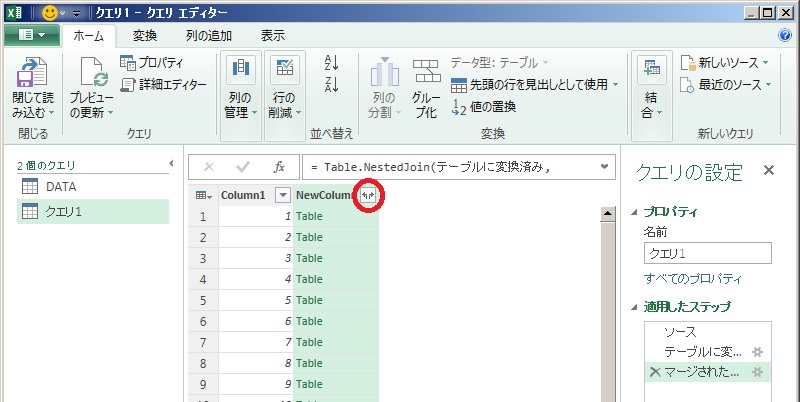Collapse the 適用したステップ section triangle
This screenshot has width=800, height=402.
[x=634, y=307]
